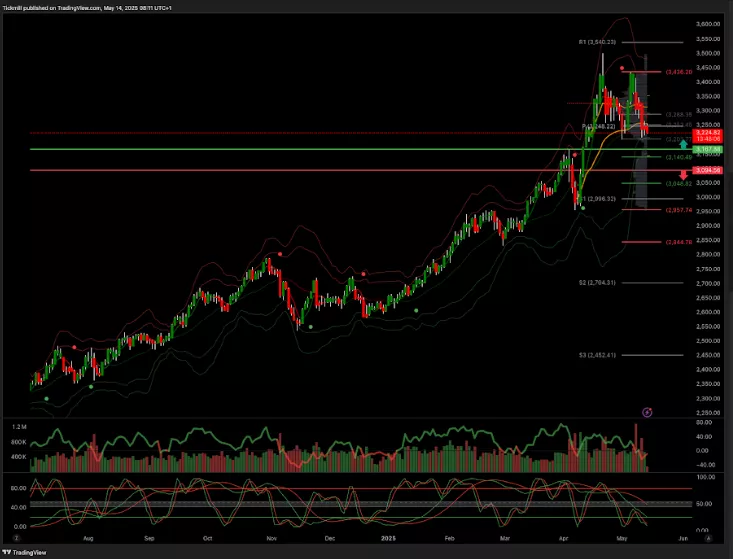
Task: Select the green 3,167.88 price level label
Action: click(x=706, y=149)
